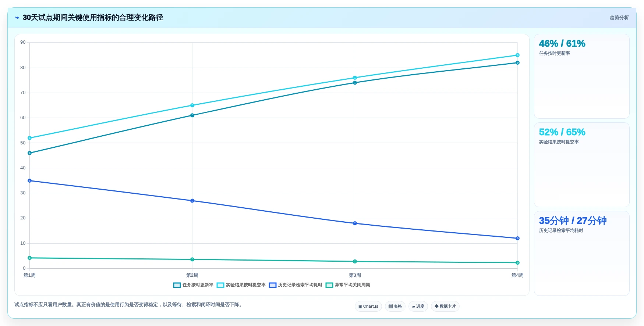Viewport: 644px width, 326px height.
Task: Click 历史记录检索平均耗时 data point at 第3周
Action: coord(355,223)
